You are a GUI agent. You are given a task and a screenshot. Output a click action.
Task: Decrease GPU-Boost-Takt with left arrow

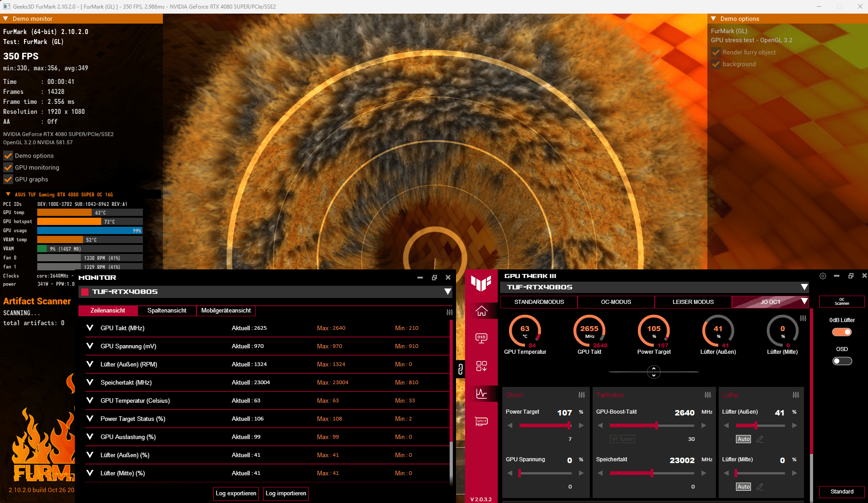pos(600,425)
